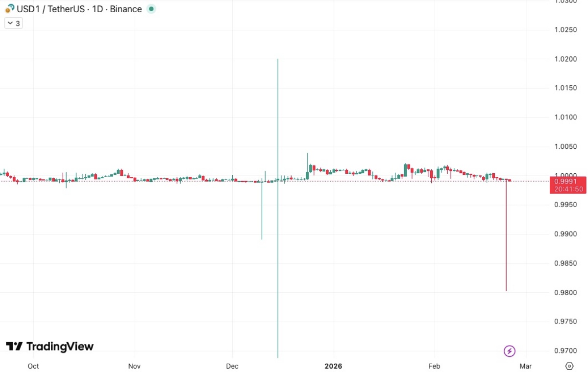Click the green market status dot
588x373 pixels.
(x=150, y=9)
